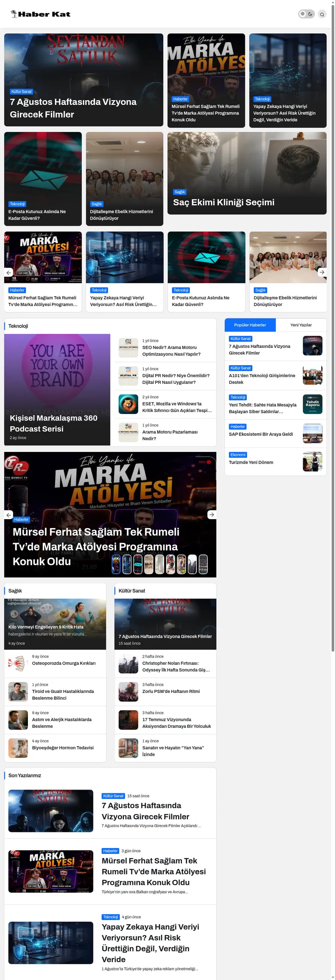Screen dimensions: 335x980
Task: Click ESET fox thumbnail image
Action: coord(128,404)
